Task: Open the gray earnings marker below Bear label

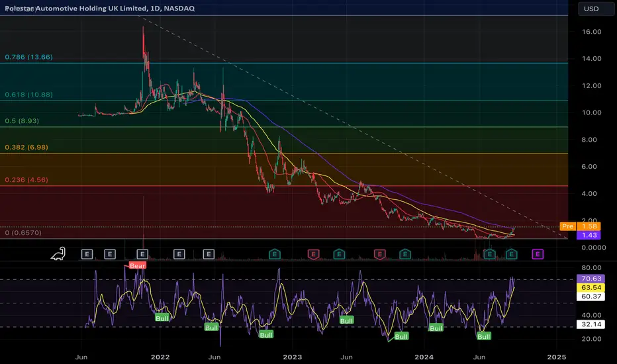Action: click(x=142, y=254)
